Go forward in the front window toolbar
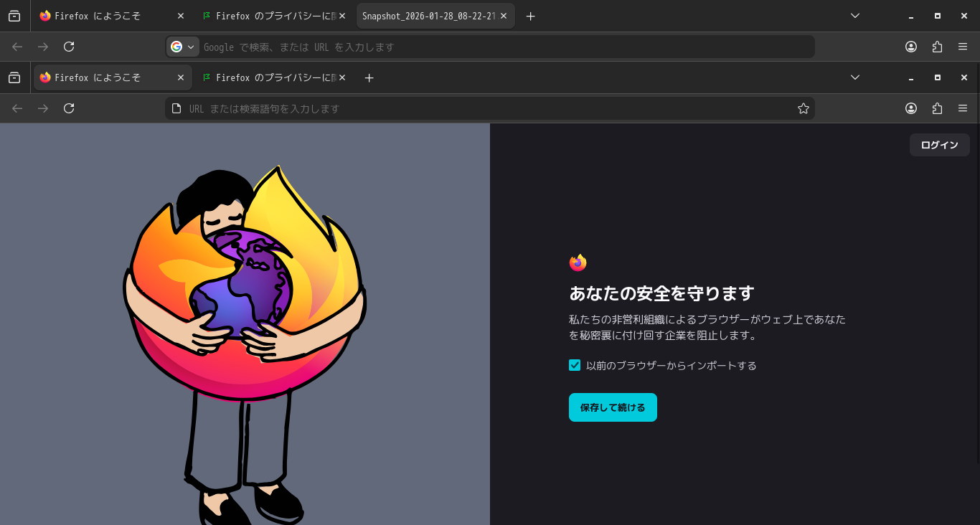 [x=43, y=108]
